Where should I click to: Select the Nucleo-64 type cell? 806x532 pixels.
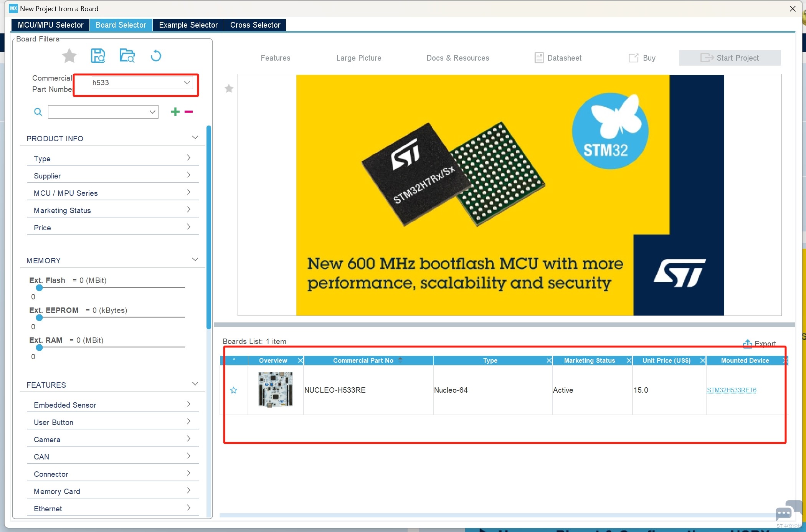[x=493, y=390]
